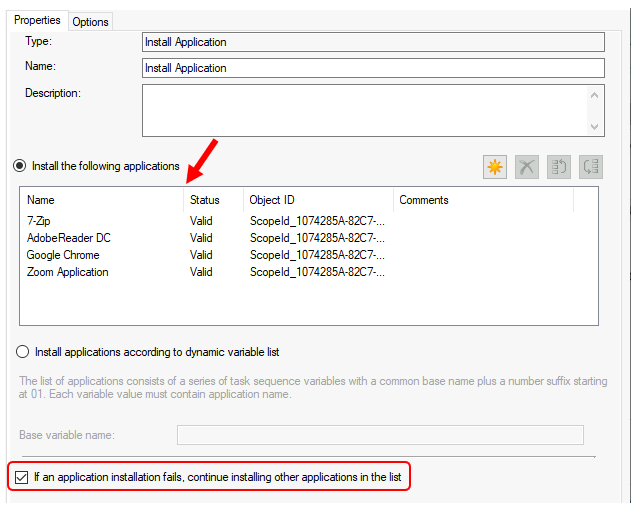Choose 'Install applications according to dynamic variable list'
Screen dimensions: 637x509
[x=23, y=352]
